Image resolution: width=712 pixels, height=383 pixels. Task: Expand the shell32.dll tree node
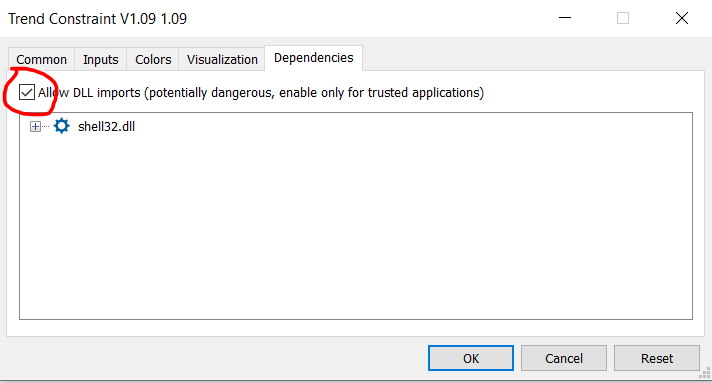tap(35, 126)
